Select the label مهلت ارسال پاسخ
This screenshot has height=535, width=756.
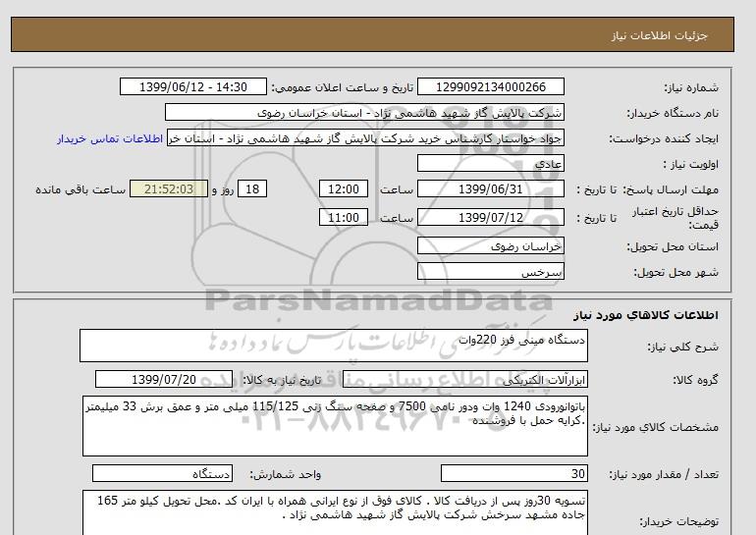(671, 189)
